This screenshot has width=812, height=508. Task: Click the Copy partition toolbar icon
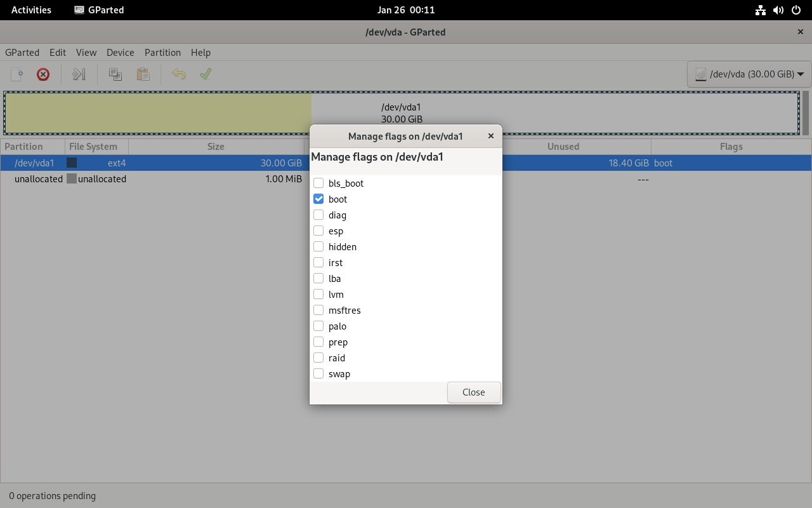coord(115,74)
